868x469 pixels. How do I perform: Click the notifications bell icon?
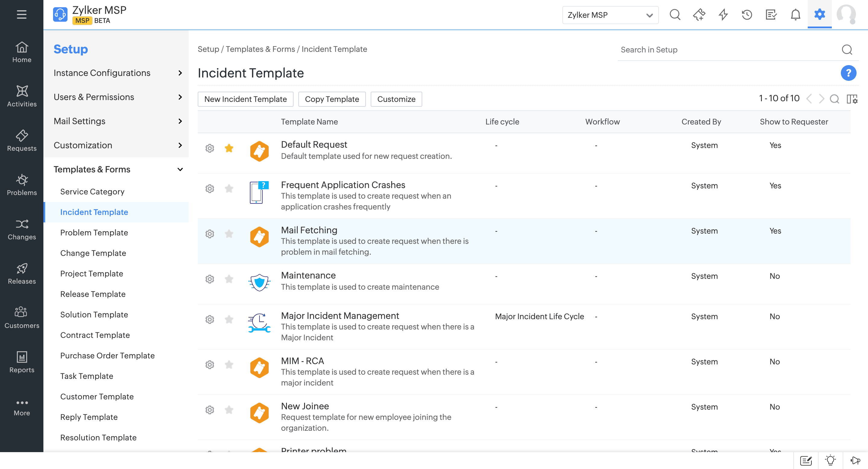pos(795,15)
